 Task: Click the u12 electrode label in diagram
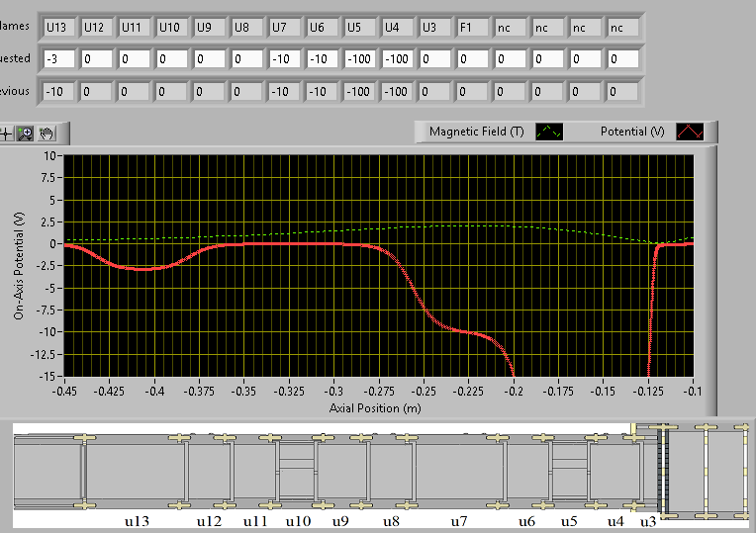pyautogui.click(x=209, y=521)
